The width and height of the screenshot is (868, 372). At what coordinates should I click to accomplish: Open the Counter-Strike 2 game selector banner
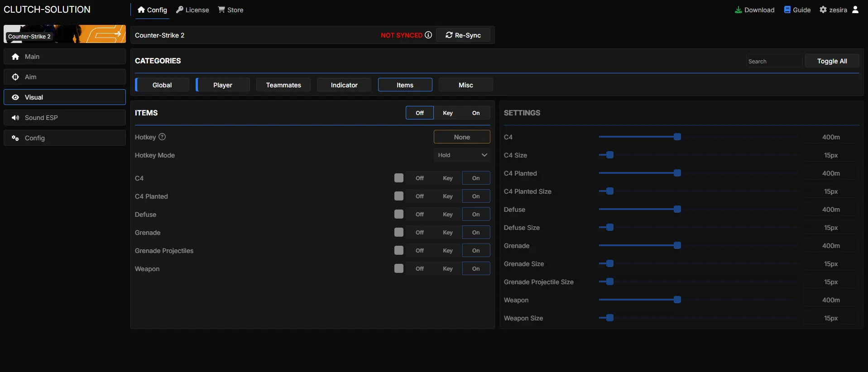65,34
